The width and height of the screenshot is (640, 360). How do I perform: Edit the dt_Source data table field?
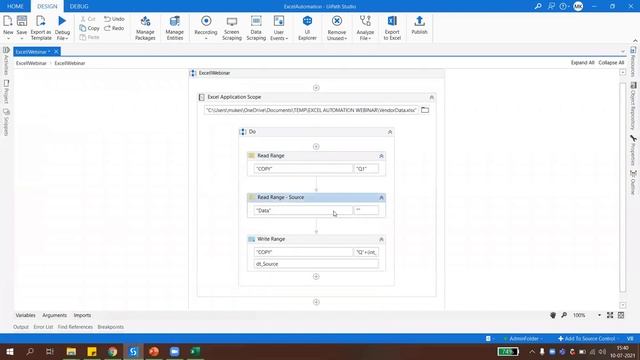pyautogui.click(x=316, y=264)
